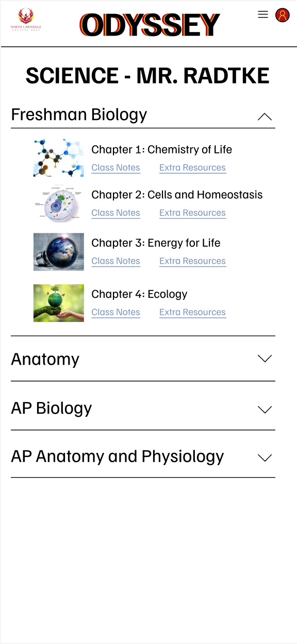Expand the AP Biology chevron
297x644 pixels.
point(265,410)
